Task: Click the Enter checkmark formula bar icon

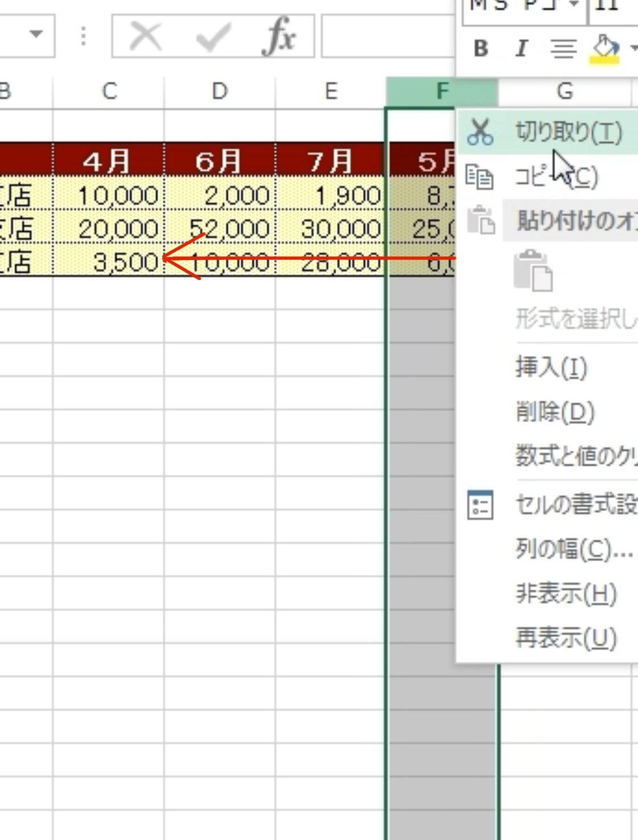Action: point(213,37)
